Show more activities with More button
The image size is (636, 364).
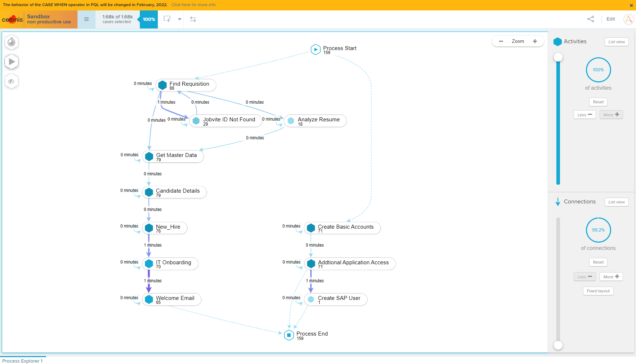click(x=611, y=115)
